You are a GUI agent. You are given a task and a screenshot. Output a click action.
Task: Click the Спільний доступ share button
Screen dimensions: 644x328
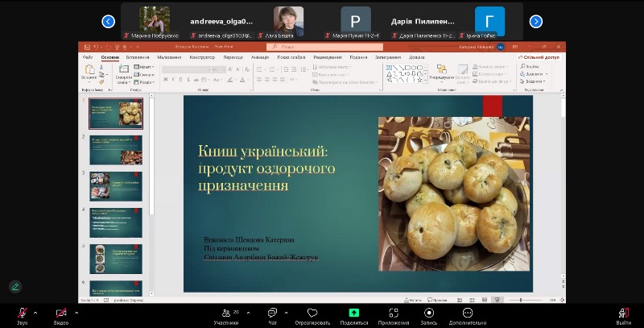pos(540,58)
